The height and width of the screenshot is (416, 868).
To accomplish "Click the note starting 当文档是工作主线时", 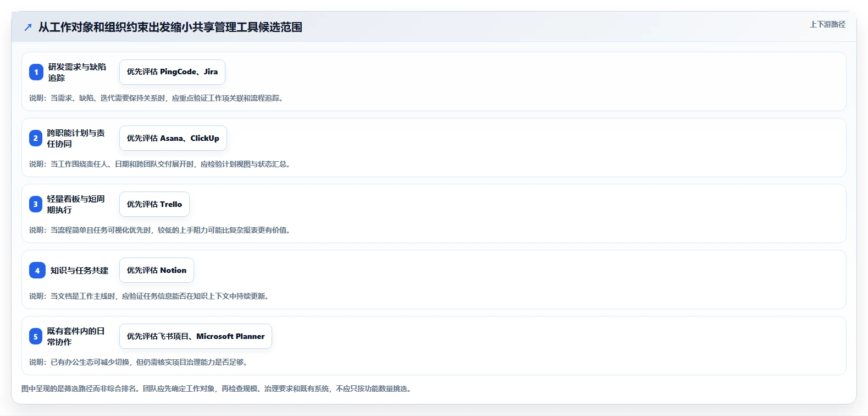I will (x=149, y=296).
